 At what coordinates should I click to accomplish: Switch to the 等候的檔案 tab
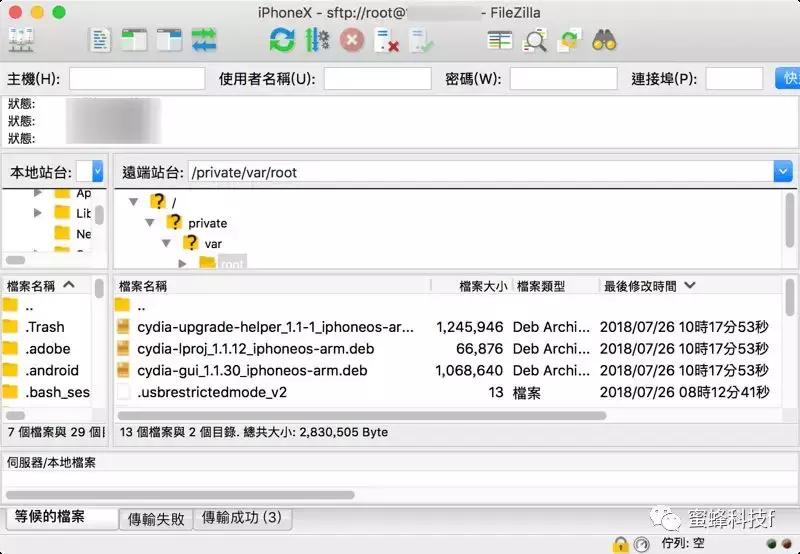coord(62,517)
